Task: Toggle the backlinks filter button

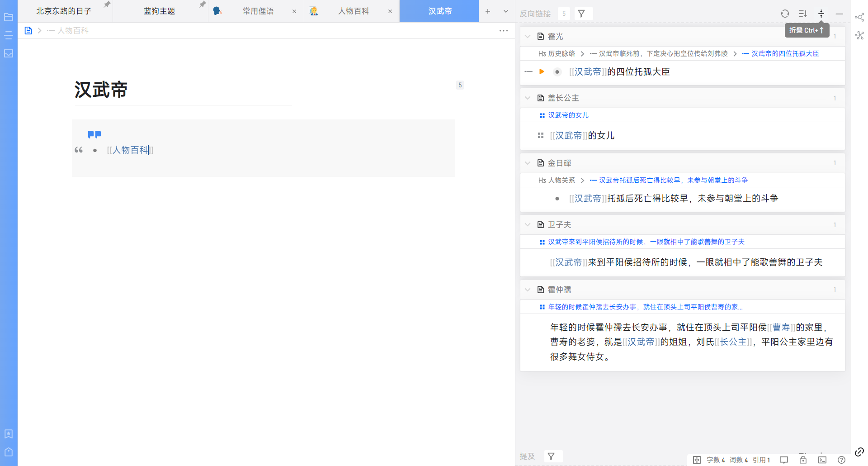Action: click(582, 14)
